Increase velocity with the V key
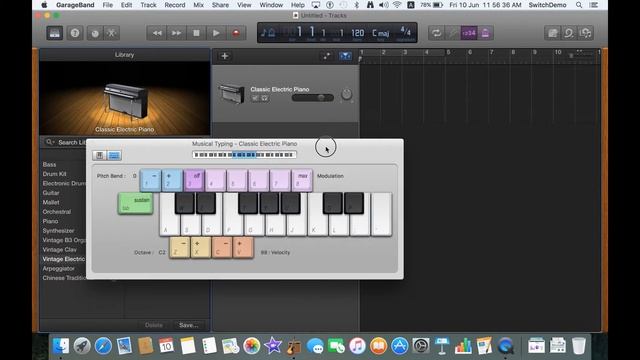 pos(243,247)
